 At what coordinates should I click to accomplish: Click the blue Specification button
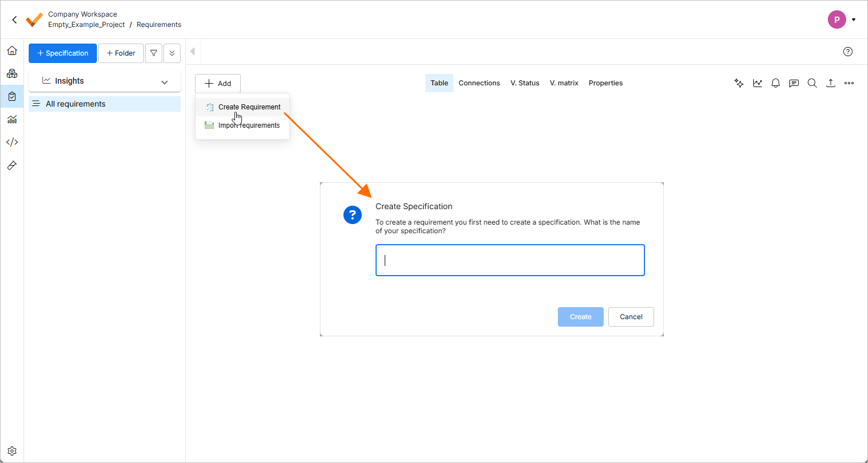coord(62,53)
